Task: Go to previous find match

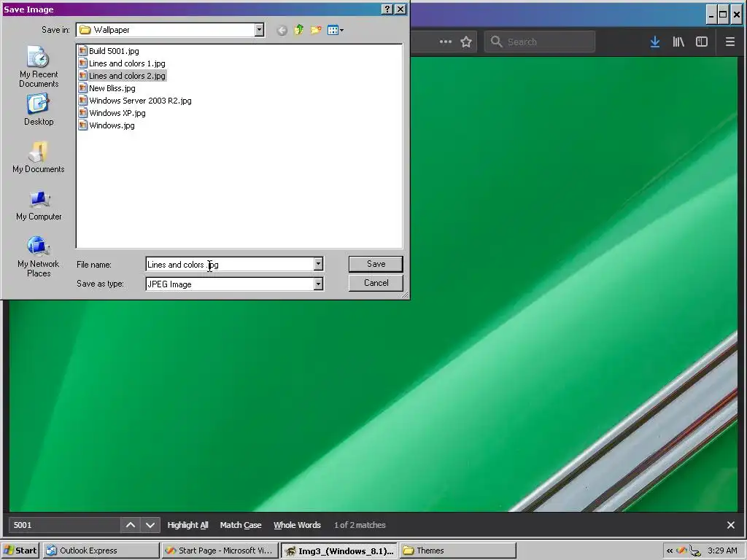Action: tap(130, 525)
